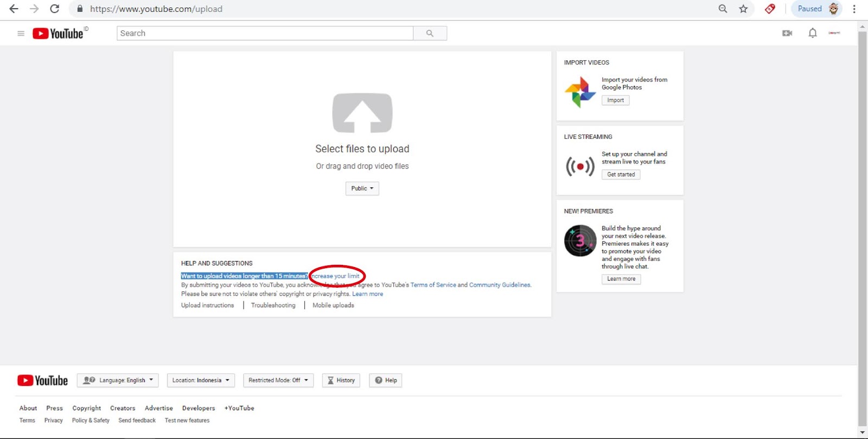Viewport: 868px width, 439px height.
Task: Go back using the browser back arrow
Action: [14, 9]
